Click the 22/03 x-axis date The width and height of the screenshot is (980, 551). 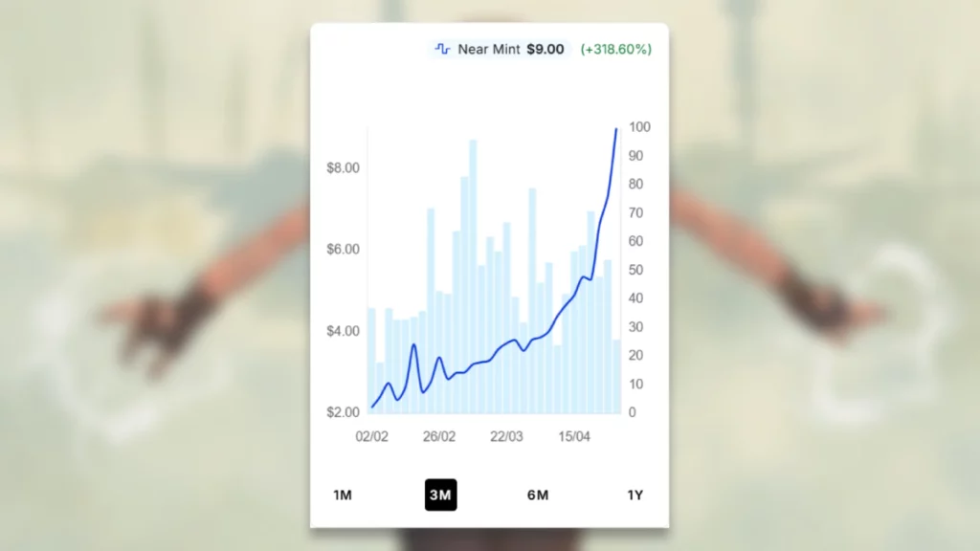click(x=506, y=436)
